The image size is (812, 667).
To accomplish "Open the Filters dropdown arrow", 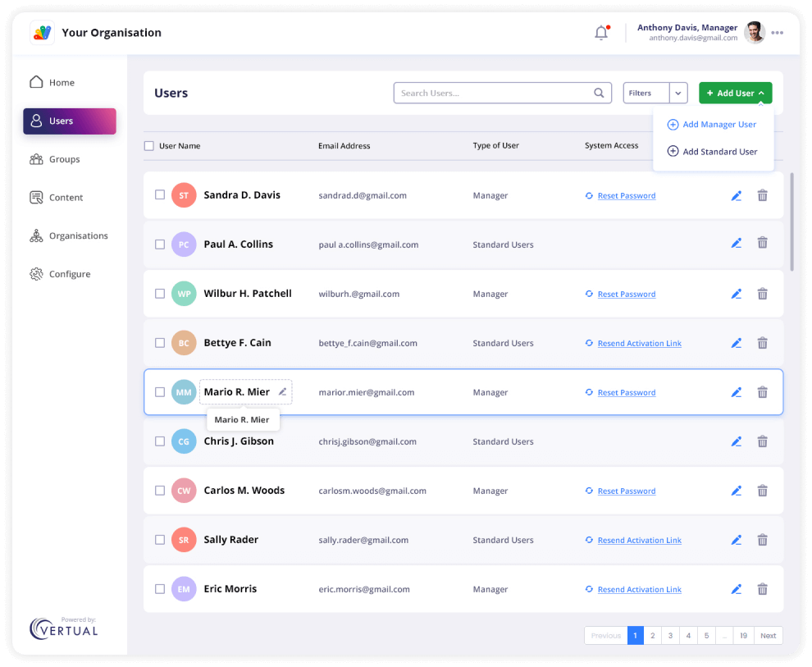I will click(x=678, y=94).
